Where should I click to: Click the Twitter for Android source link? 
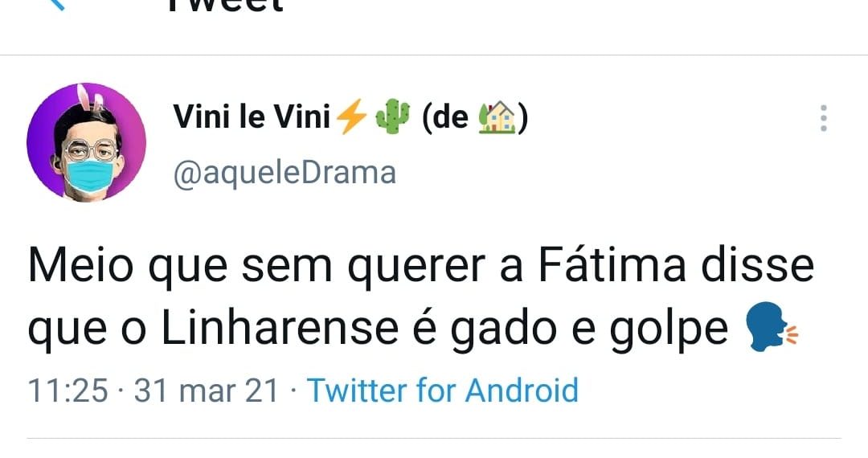click(x=443, y=390)
